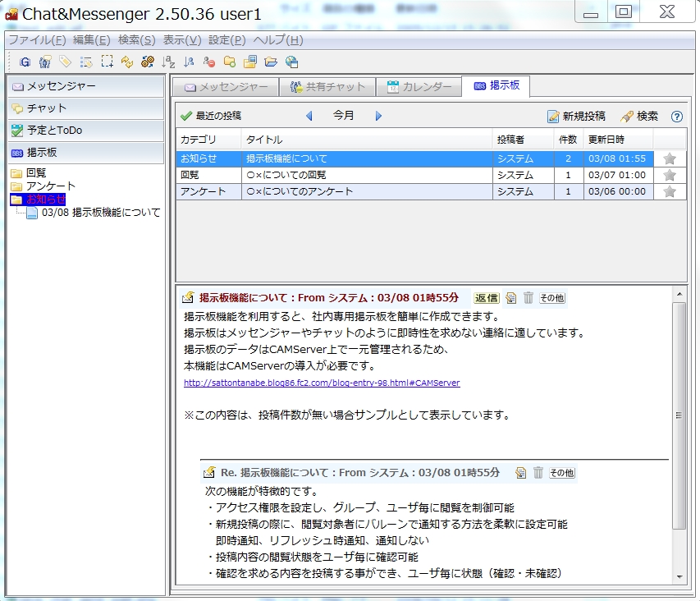Select the お知らせ folder in the tree
This screenshot has width=700, height=601.
[39, 200]
